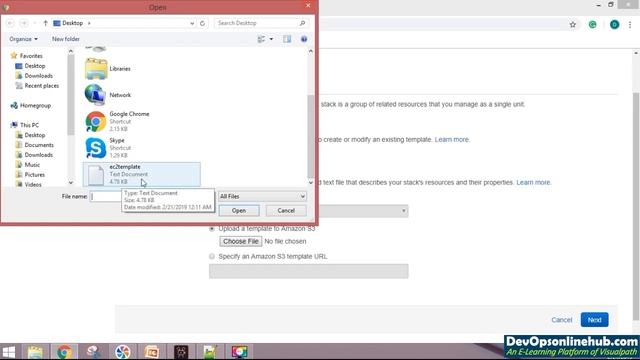Open the Network item icon

pos(96,95)
